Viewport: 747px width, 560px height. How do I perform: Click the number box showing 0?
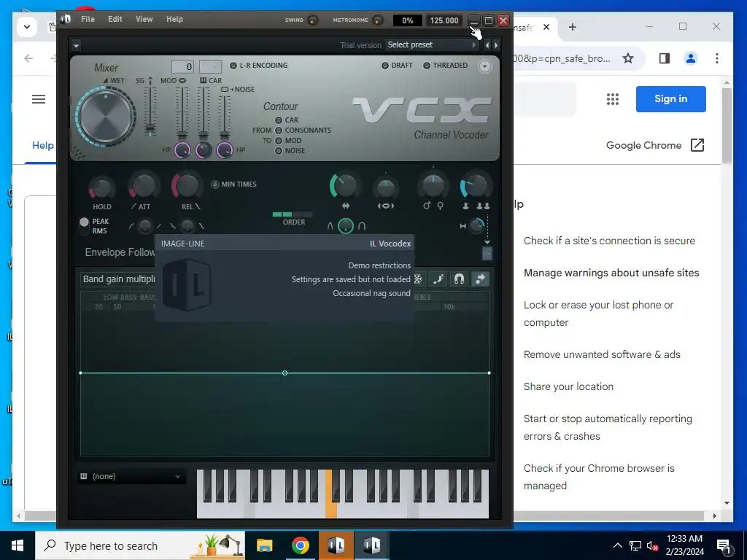(x=182, y=66)
